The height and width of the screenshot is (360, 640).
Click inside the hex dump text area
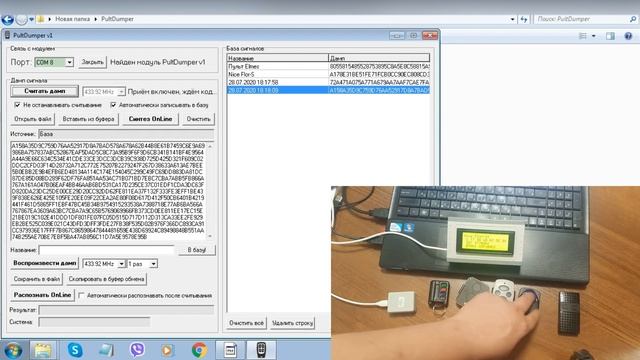click(108, 191)
